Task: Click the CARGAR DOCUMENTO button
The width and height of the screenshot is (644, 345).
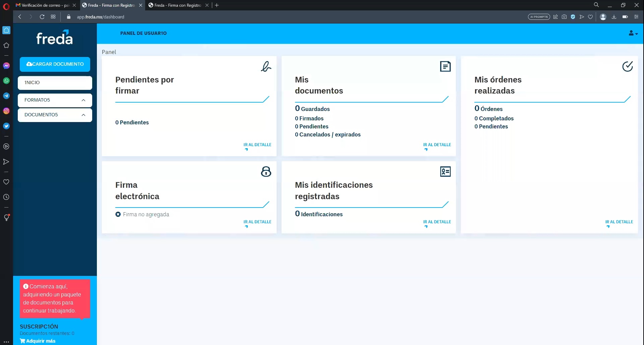Action: tap(55, 64)
